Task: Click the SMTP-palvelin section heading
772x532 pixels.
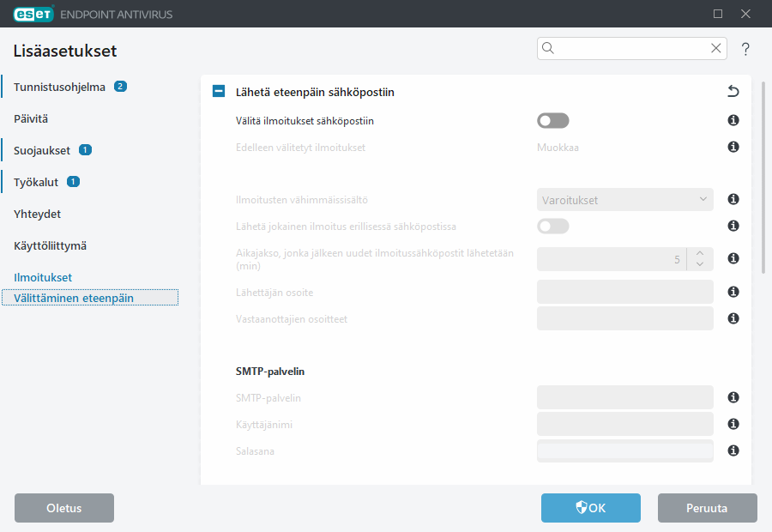Action: pos(270,371)
